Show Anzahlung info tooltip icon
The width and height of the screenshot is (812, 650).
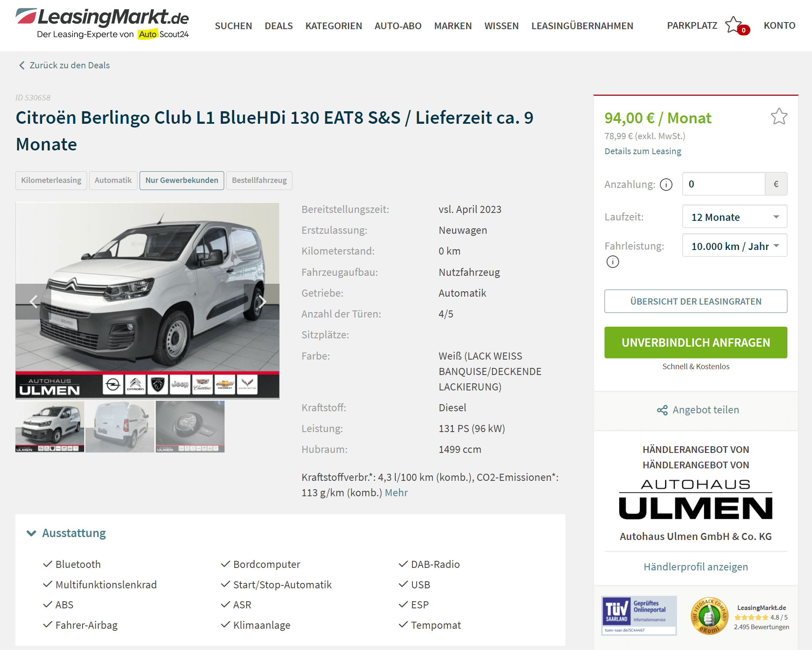click(666, 184)
